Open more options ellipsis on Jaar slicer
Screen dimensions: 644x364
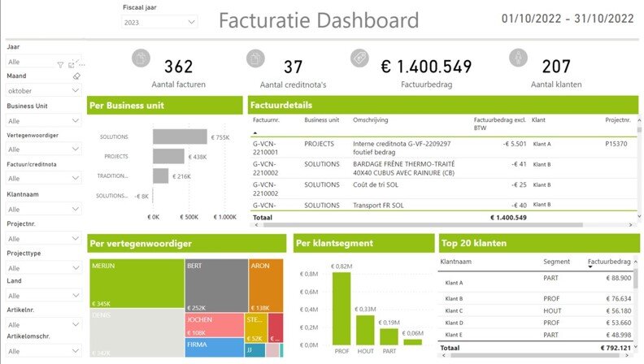point(82,65)
